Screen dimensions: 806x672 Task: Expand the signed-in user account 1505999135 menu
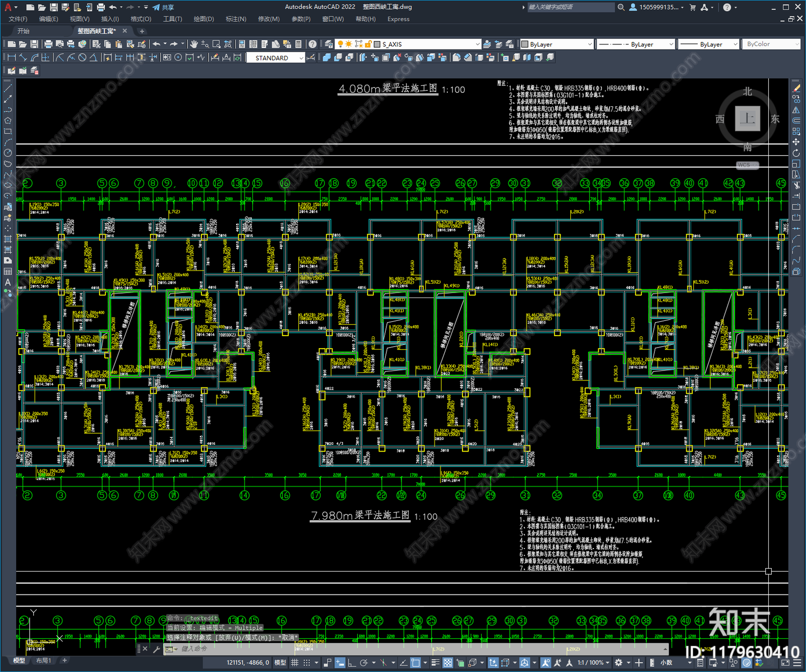pyautogui.click(x=657, y=7)
